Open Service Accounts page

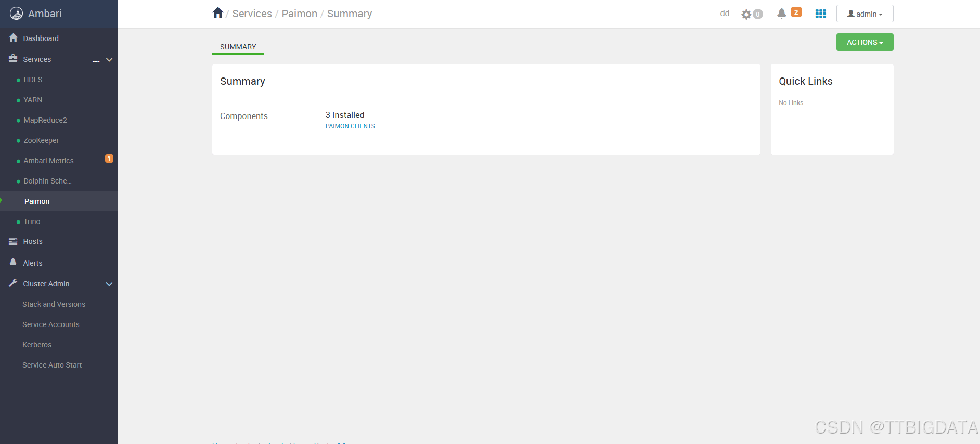point(51,324)
